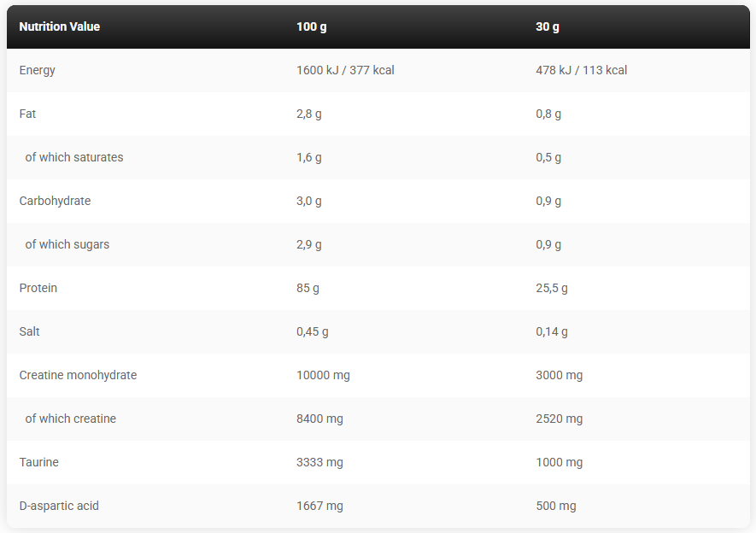
Task: Click the 'of which sugars' label
Action: click(67, 244)
